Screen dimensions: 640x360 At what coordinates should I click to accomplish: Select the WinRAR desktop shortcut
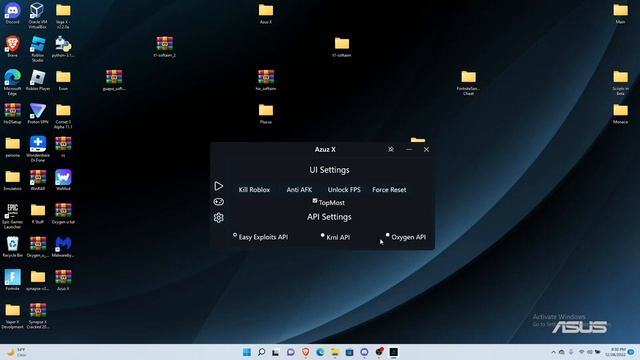37,180
